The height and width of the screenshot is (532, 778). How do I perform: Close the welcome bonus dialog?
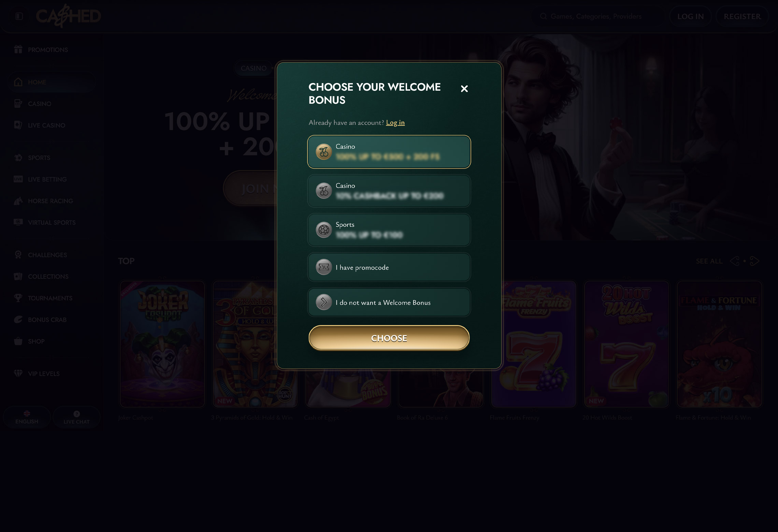[464, 89]
